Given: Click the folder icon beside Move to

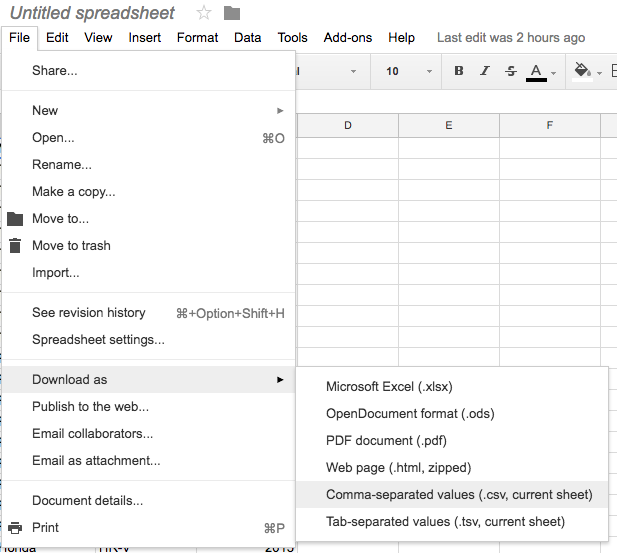Looking at the screenshot, I should [x=15, y=219].
